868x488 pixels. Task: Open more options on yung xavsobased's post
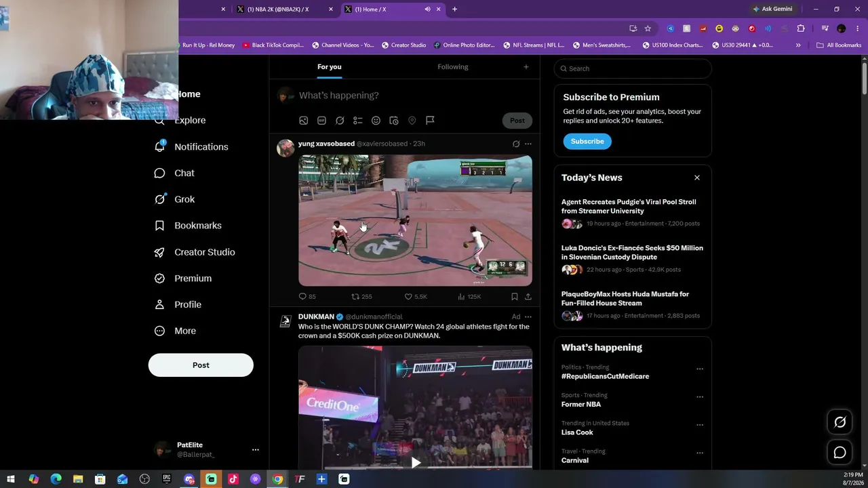[x=528, y=144]
